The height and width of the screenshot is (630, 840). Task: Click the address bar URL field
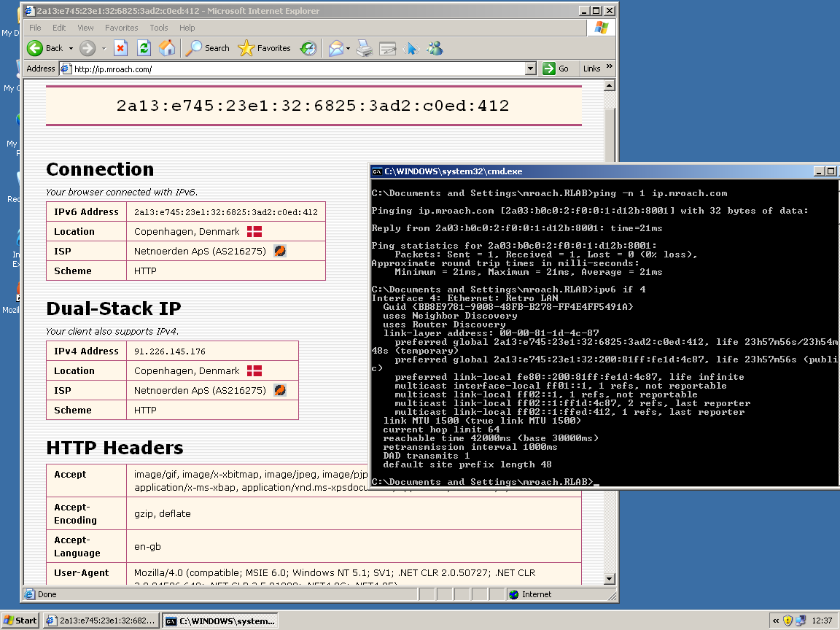[298, 69]
